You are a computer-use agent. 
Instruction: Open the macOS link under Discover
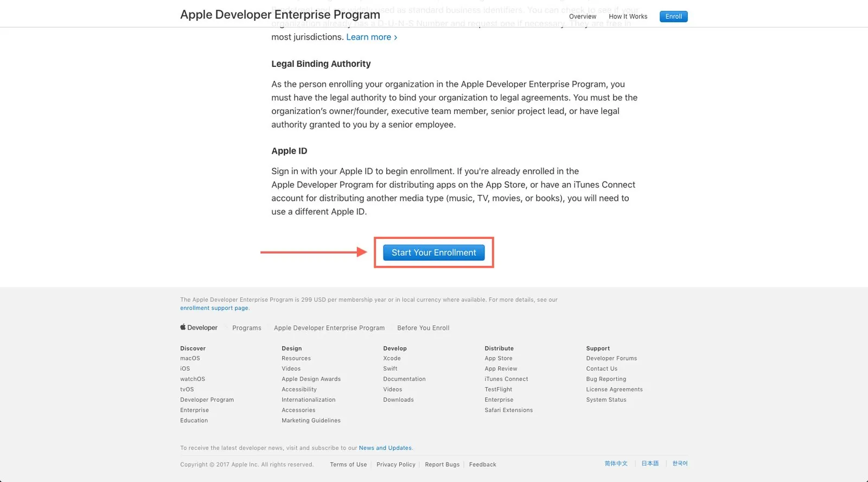190,358
